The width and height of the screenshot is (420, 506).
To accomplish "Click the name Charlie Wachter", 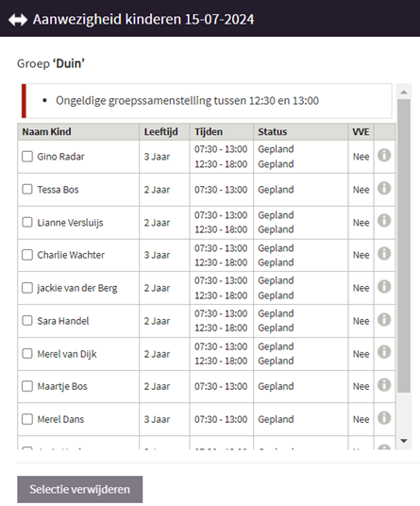I will [x=71, y=255].
